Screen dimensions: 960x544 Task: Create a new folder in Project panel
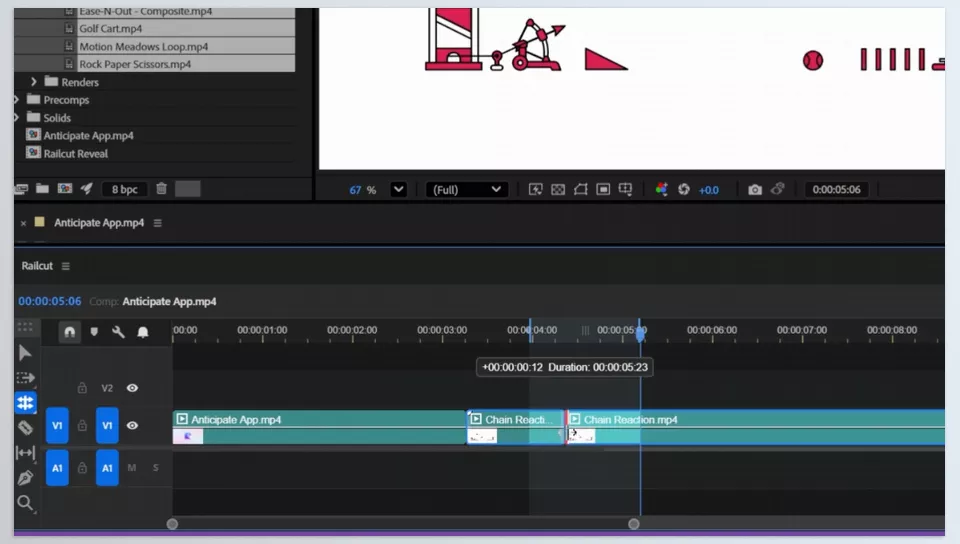coord(42,188)
